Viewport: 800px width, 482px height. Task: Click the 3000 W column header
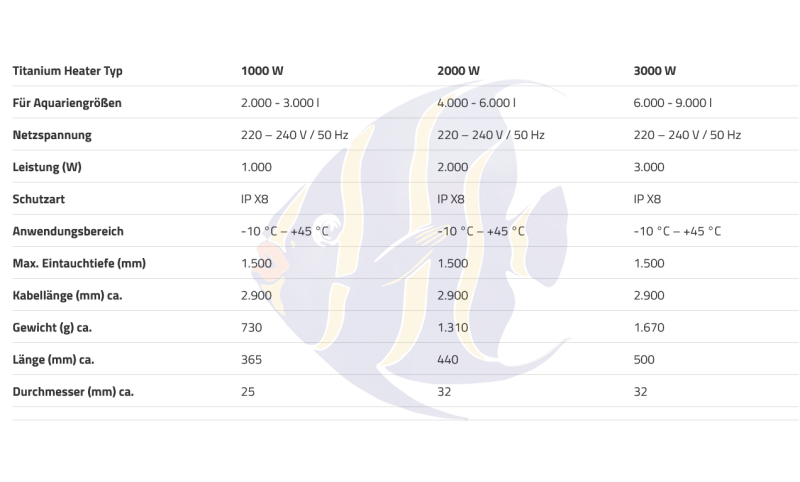[x=655, y=70]
